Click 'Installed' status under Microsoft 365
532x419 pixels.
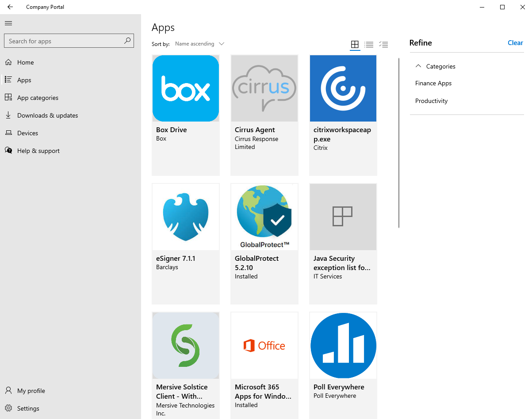coord(246,405)
